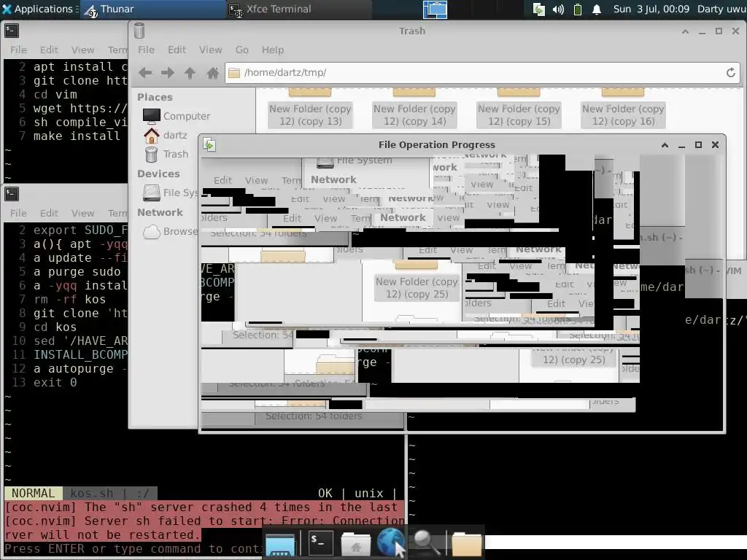Viewport: 747px width, 560px height.
Task: Click the show desktop dock icon
Action: [x=280, y=545]
